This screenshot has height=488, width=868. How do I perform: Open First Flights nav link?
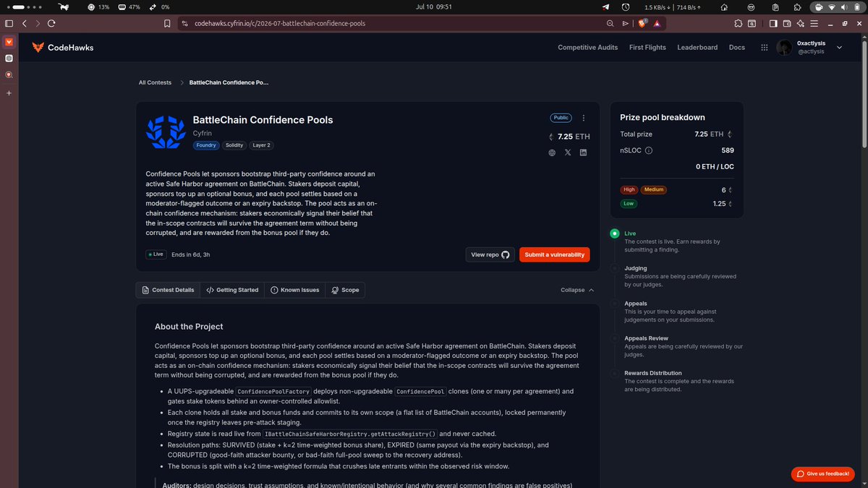pos(647,47)
